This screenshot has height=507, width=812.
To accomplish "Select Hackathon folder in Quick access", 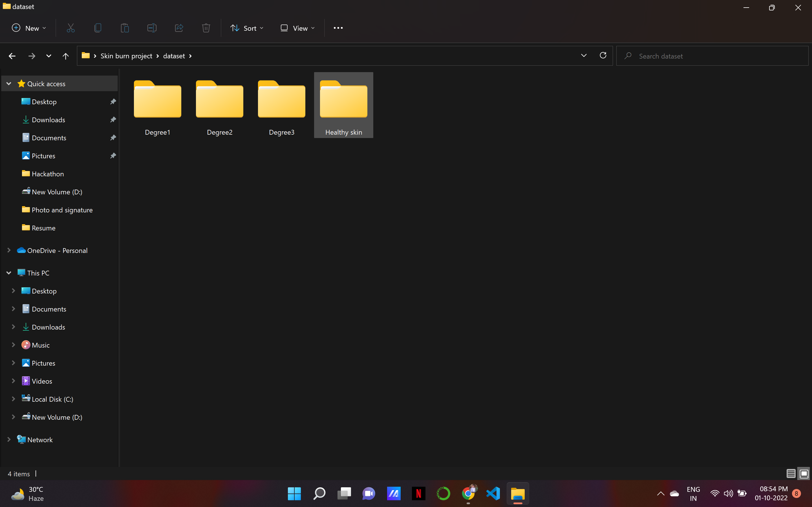I will click(x=48, y=174).
